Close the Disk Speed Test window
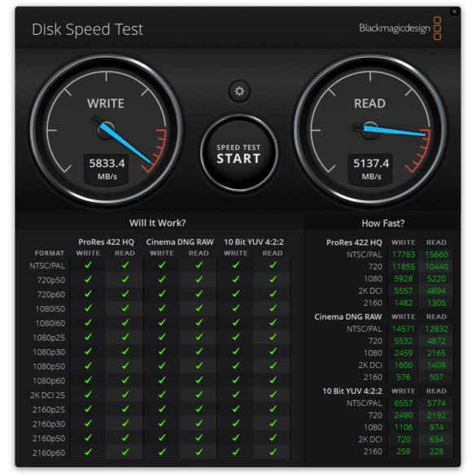This screenshot has height=476, width=476. click(x=454, y=11)
